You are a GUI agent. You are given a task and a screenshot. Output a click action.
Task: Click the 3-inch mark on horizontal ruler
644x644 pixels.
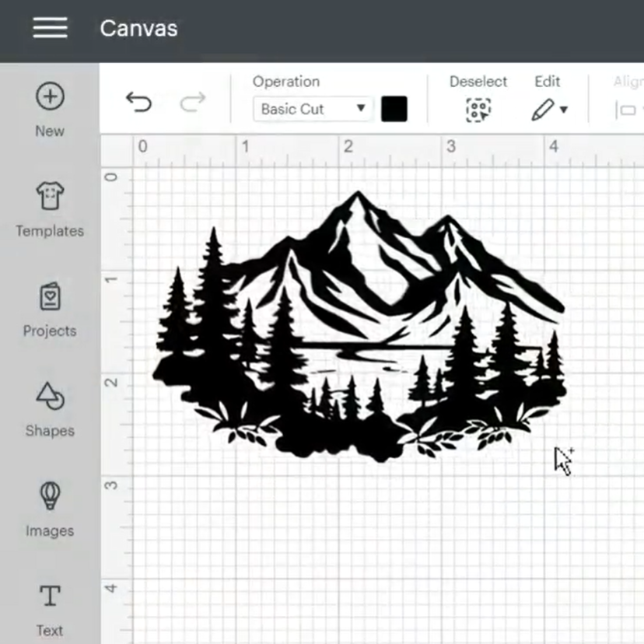[x=450, y=147]
